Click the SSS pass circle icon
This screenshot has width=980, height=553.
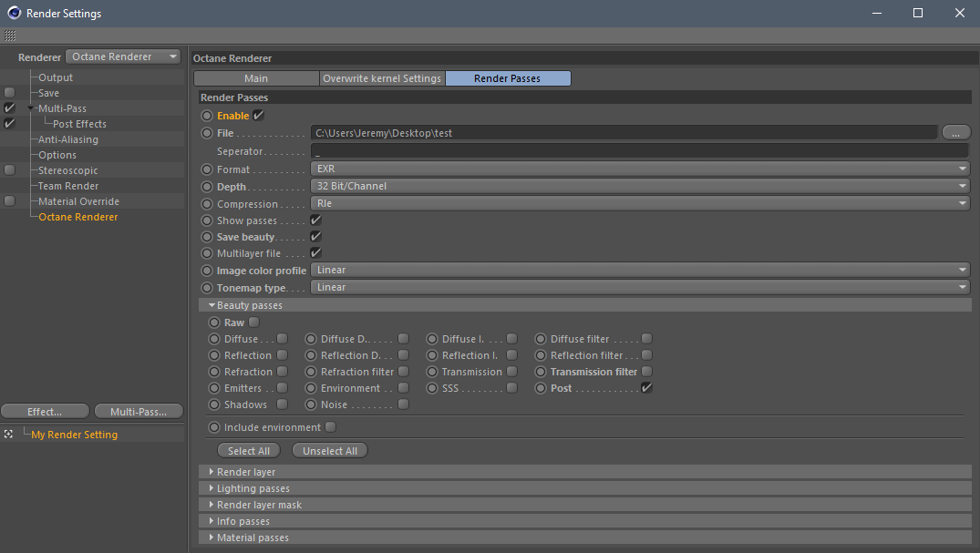[x=432, y=388]
